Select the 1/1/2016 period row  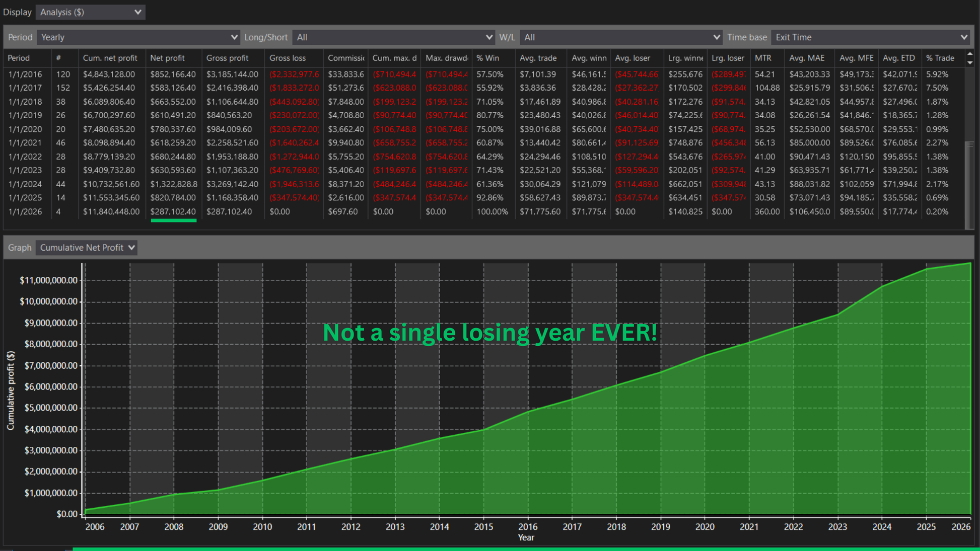(25, 74)
